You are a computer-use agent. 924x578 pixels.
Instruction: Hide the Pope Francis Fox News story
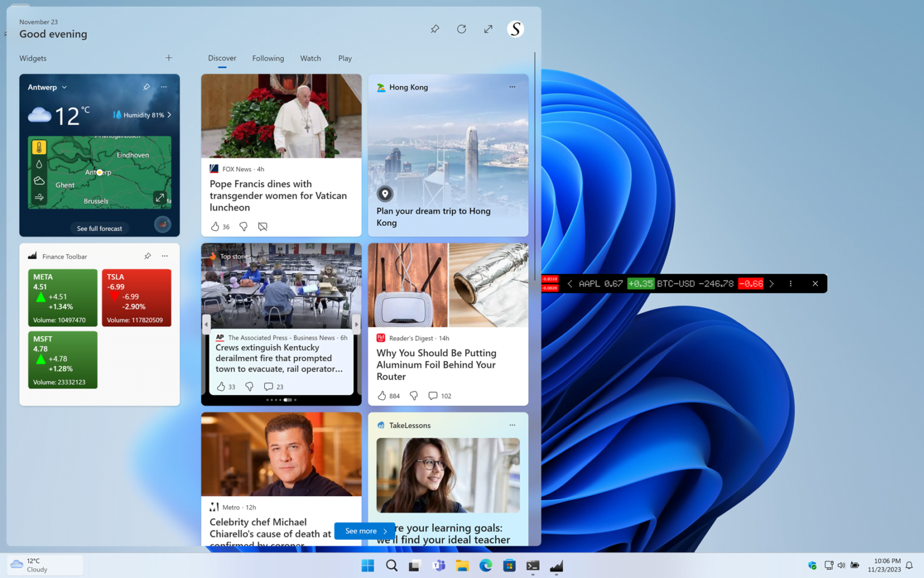pos(263,226)
